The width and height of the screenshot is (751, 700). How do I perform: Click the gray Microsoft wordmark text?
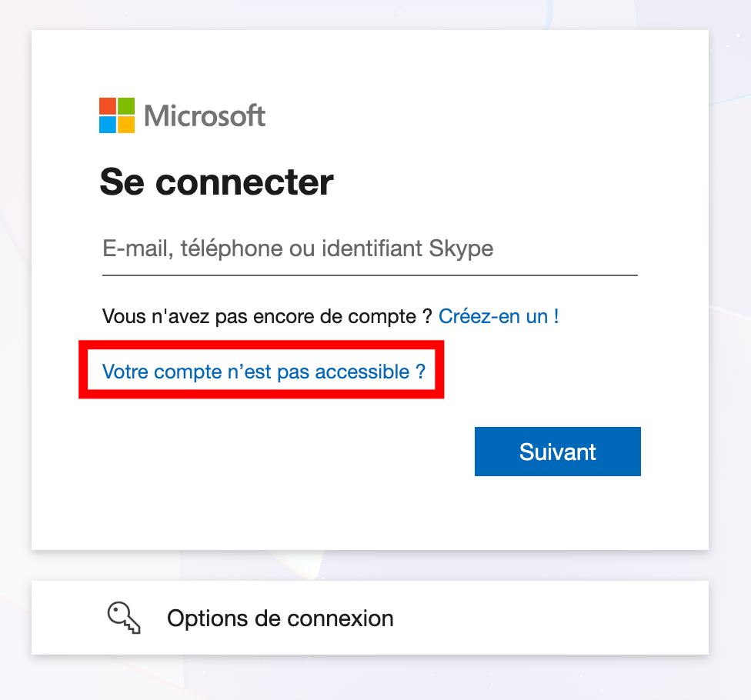coord(205,115)
